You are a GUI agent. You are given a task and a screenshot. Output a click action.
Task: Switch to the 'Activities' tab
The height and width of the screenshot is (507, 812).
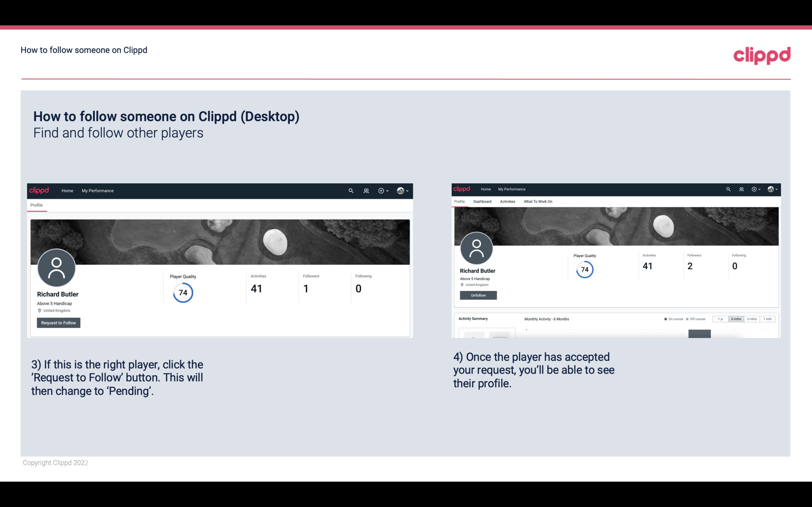507,202
